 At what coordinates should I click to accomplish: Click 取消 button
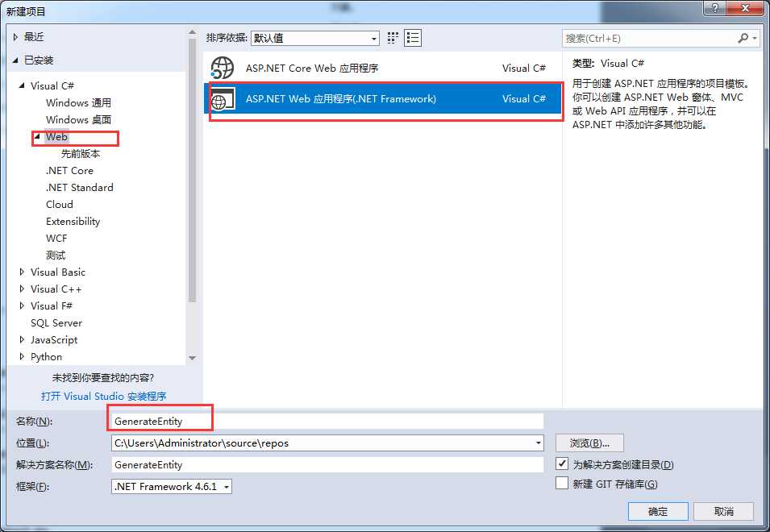(723, 511)
